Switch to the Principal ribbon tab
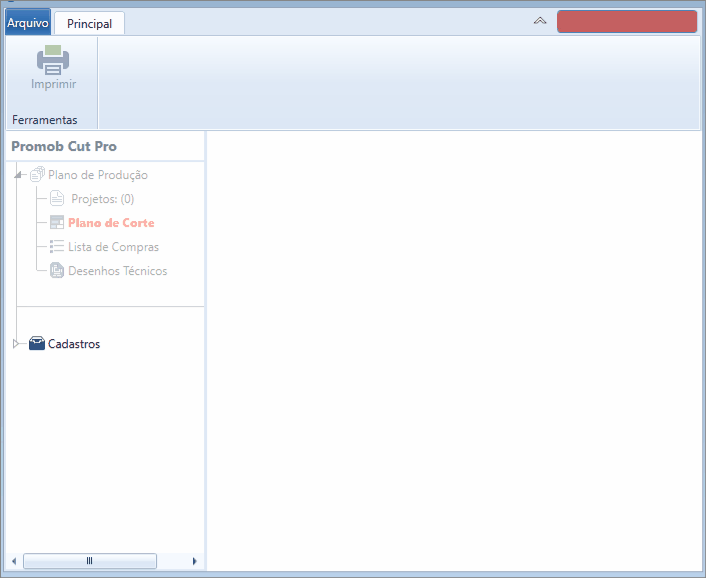The image size is (706, 578). coord(89,23)
